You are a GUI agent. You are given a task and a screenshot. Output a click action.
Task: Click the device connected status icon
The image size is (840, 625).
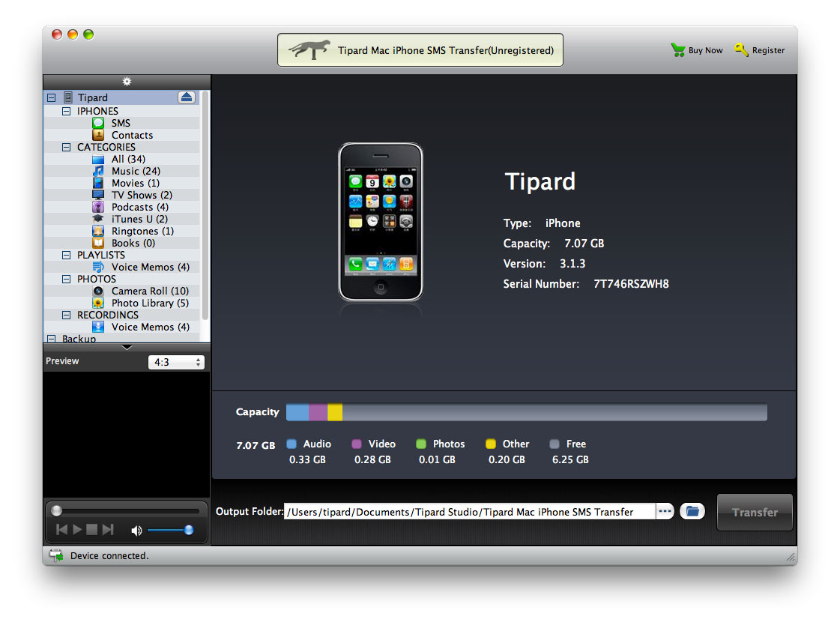click(56, 555)
